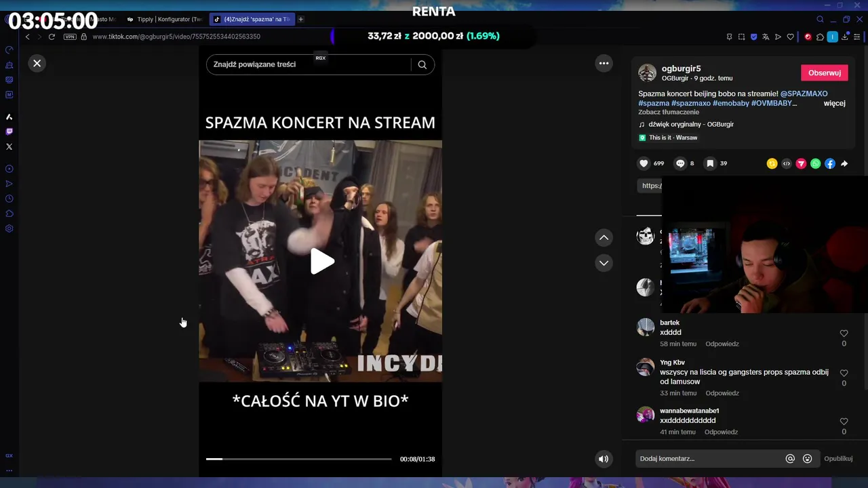Go back in browser history
The height and width of the screenshot is (488, 868).
tap(27, 37)
